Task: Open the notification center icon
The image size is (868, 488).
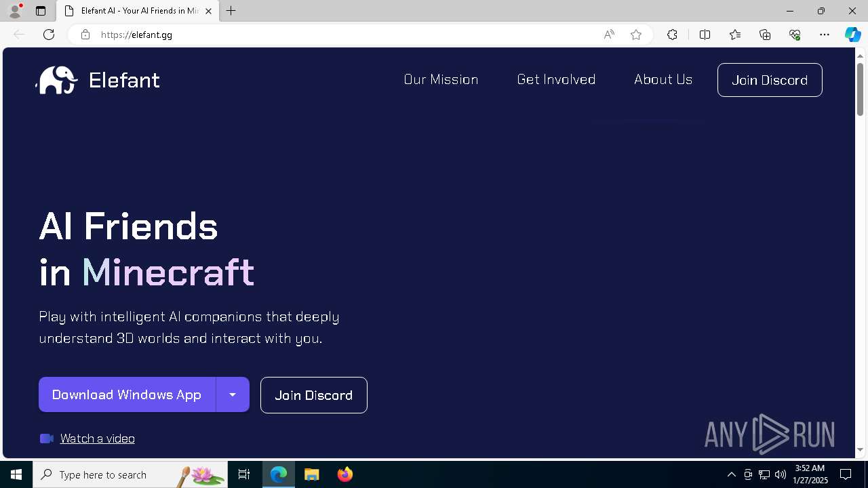Action: (x=846, y=474)
